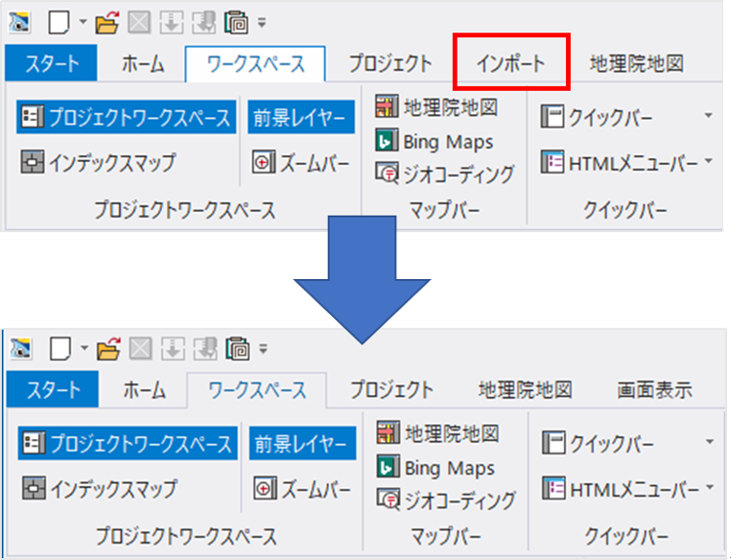Click the crossed-box close icon in upper toolbar
Image resolution: width=731 pixels, height=560 pixels.
(x=139, y=21)
